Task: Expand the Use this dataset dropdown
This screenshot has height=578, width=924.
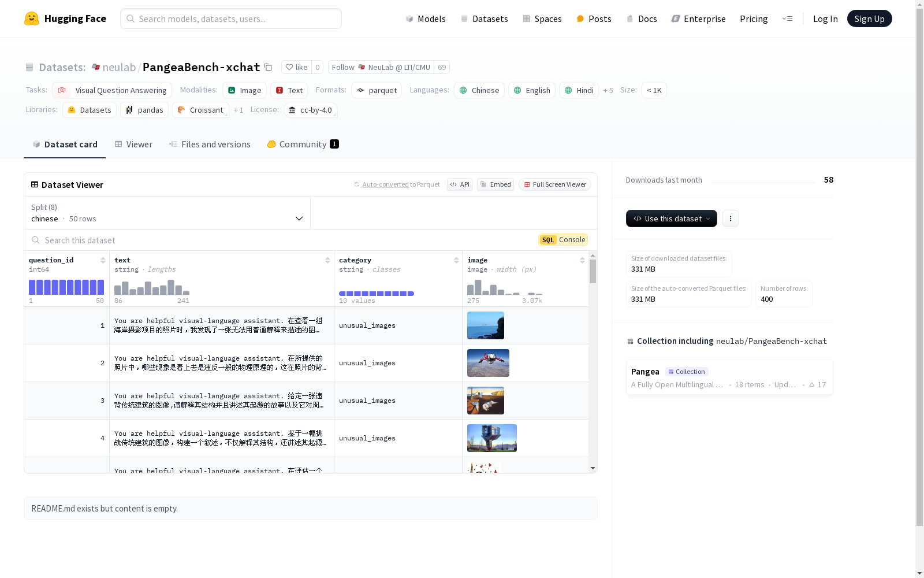Action: point(672,218)
